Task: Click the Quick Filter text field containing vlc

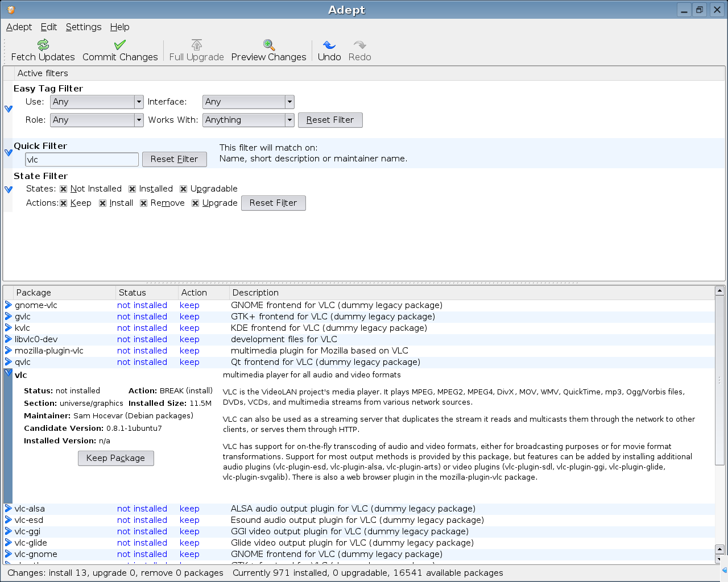Action: pyautogui.click(x=82, y=160)
